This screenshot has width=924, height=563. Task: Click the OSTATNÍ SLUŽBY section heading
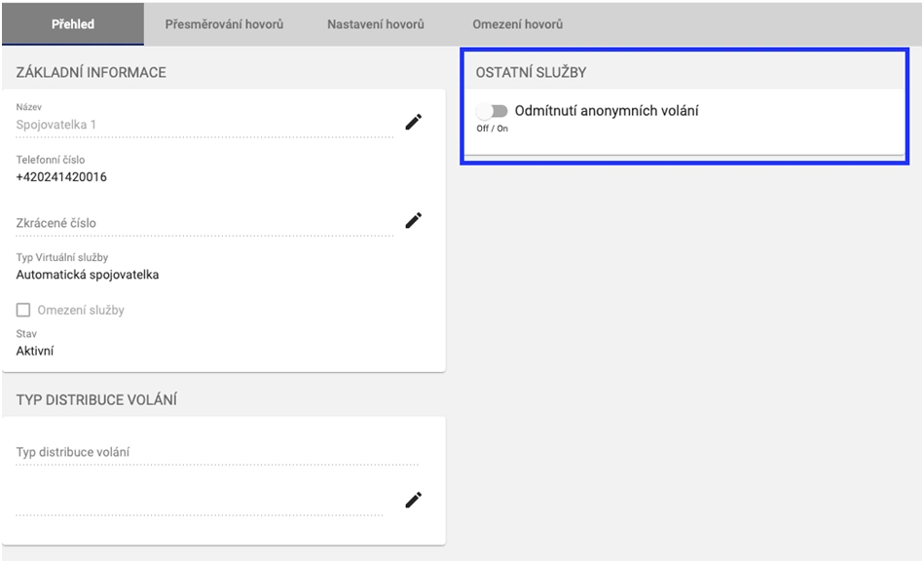(x=531, y=73)
